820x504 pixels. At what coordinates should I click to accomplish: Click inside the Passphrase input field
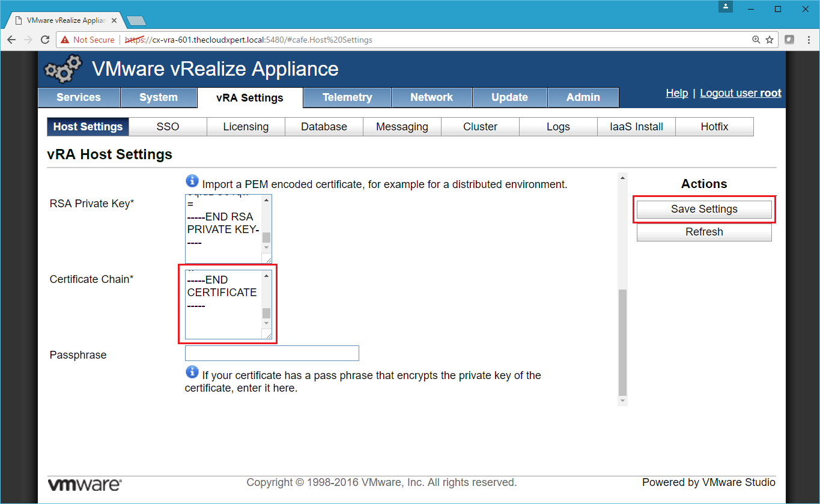click(272, 353)
